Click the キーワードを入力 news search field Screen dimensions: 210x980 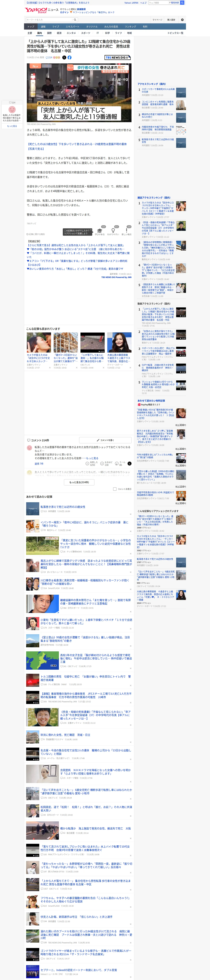49,20
